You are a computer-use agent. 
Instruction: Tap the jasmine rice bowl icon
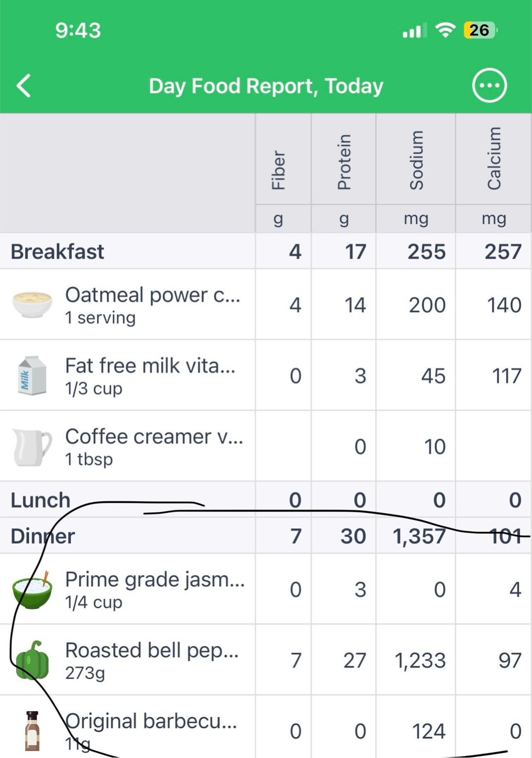coord(32,589)
